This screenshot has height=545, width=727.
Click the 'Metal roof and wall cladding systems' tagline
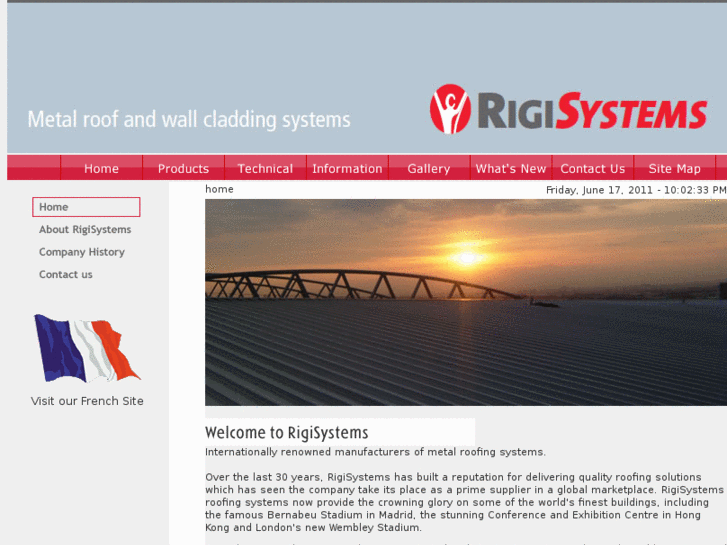189,120
